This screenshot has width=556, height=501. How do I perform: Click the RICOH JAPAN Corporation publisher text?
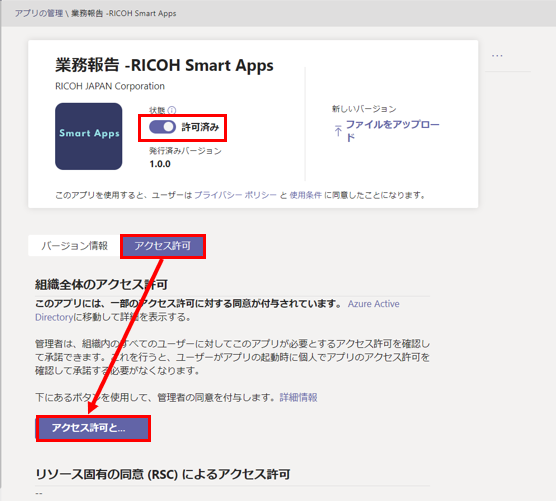tap(110, 86)
